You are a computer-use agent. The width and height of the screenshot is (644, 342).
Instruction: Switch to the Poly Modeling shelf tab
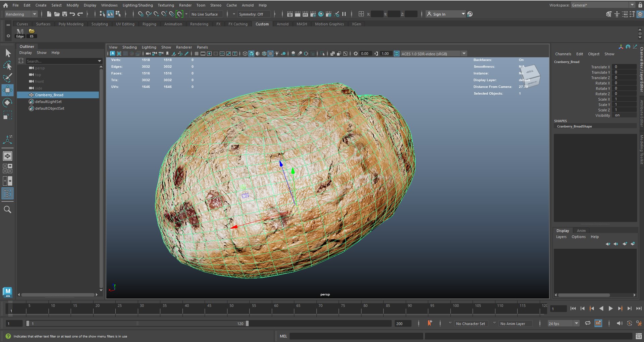tap(71, 24)
